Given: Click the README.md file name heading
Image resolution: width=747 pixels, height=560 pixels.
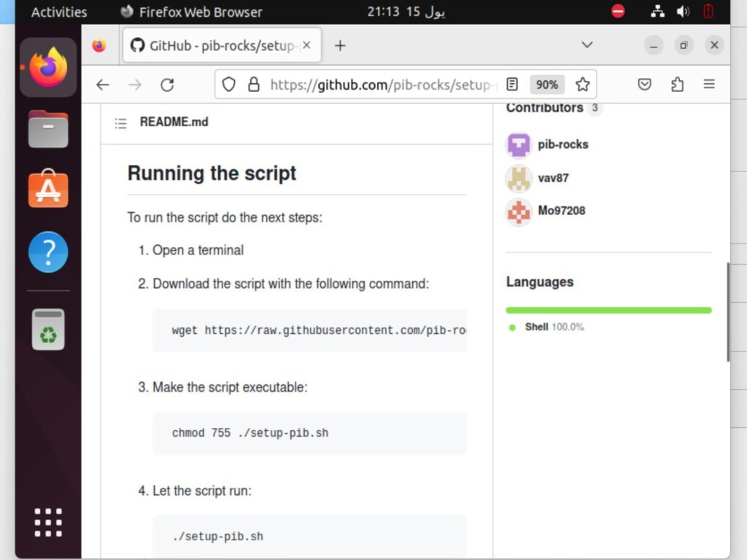Looking at the screenshot, I should [x=174, y=122].
